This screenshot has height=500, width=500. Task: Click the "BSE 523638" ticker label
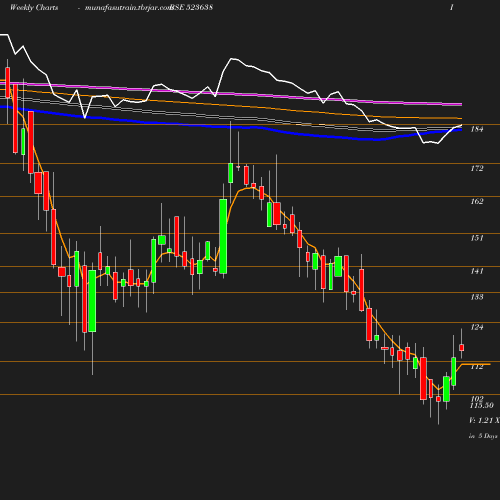pos(191,7)
